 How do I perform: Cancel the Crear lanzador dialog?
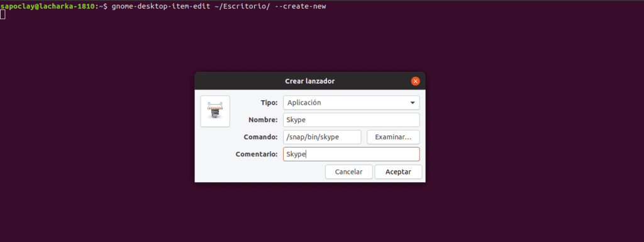click(348, 172)
